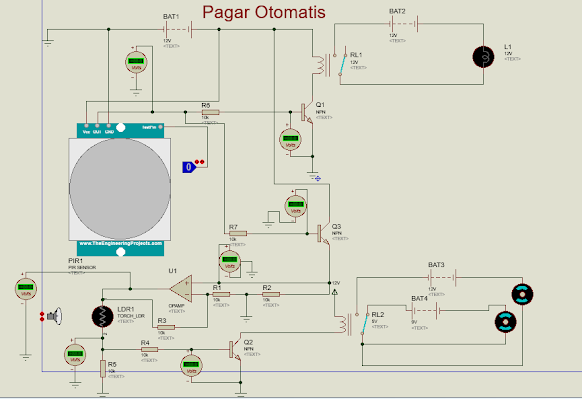Image resolution: width=582 pixels, height=399 pixels.
Task: Click the torch light source icon
Action: (56, 316)
